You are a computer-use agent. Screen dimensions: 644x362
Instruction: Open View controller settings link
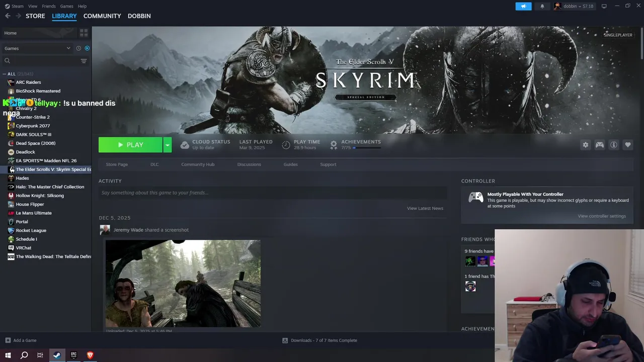point(602,216)
